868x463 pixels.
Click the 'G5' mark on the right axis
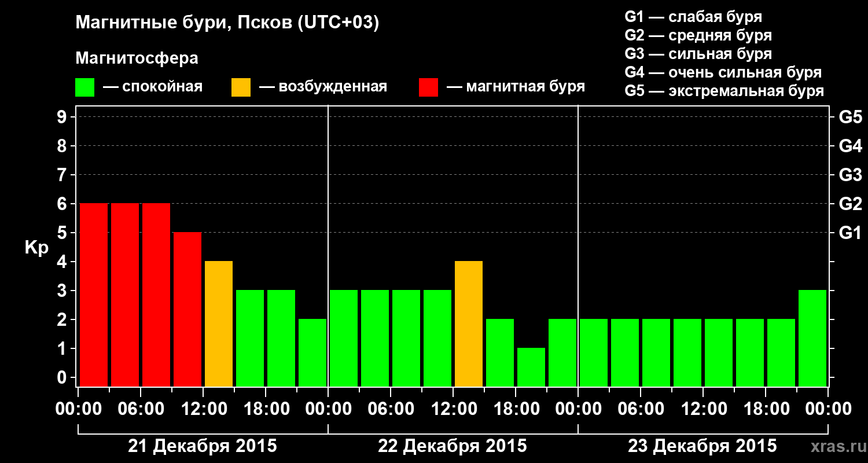[851, 117]
